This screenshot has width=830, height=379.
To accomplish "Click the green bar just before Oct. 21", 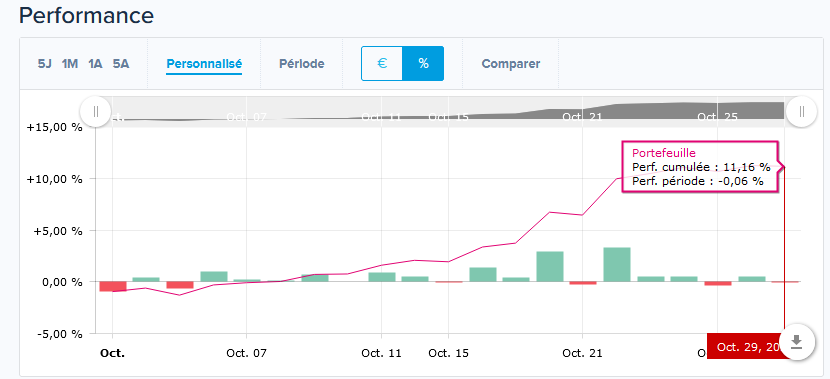I will pos(549,266).
